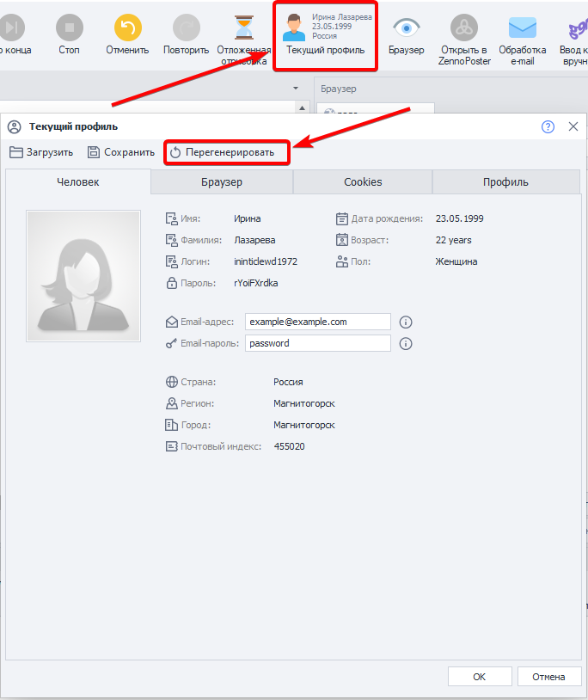This screenshot has height=700, width=588.
Task: Open the Текущий профиль profile button
Action: (x=325, y=34)
